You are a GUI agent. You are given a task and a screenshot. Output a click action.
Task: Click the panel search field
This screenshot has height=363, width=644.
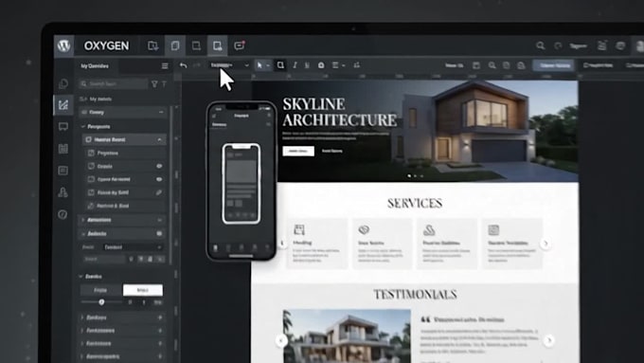point(114,83)
